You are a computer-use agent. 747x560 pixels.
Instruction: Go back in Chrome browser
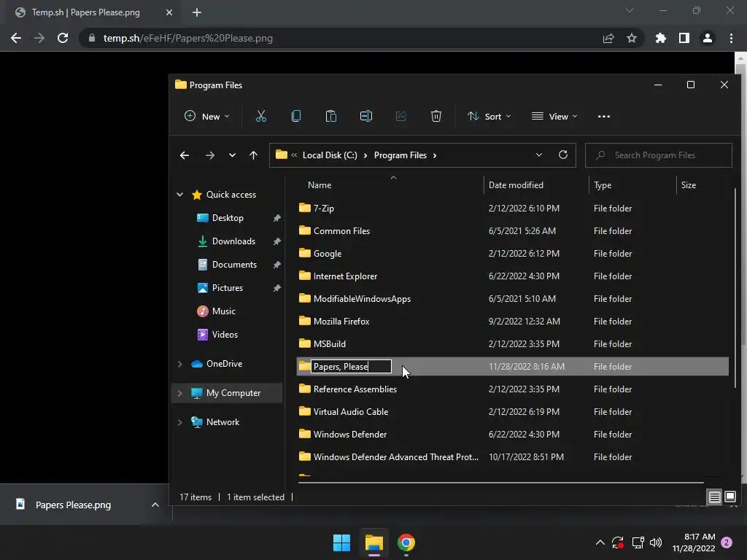coord(16,38)
